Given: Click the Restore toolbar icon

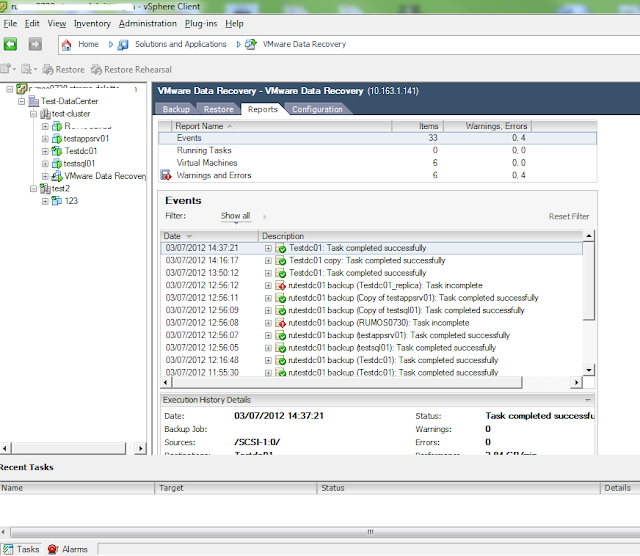Looking at the screenshot, I should click(x=48, y=69).
